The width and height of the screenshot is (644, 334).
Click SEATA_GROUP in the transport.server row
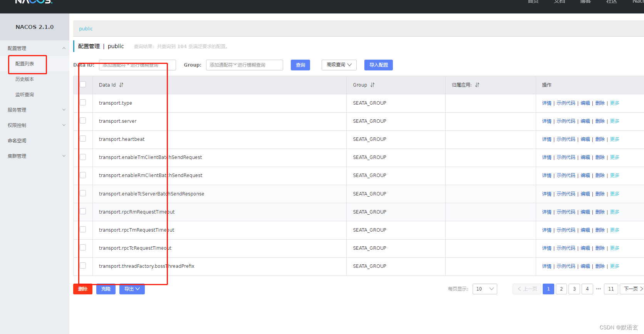coord(369,121)
